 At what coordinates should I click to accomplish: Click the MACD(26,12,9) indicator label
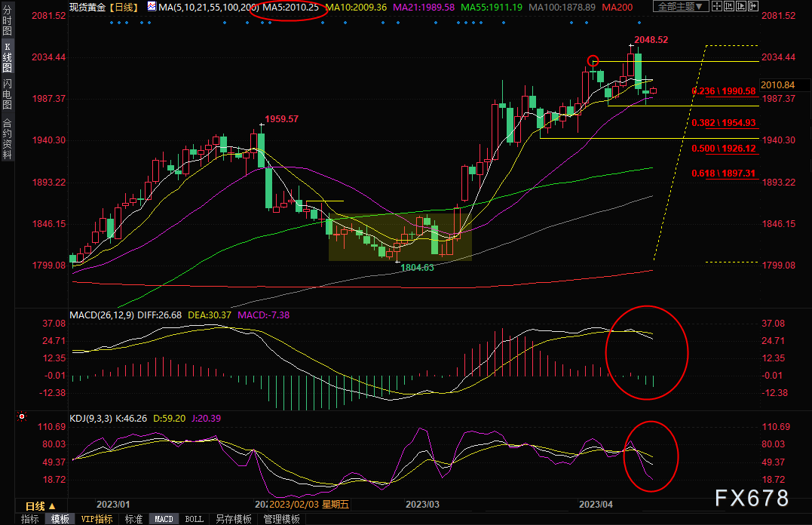(x=102, y=315)
